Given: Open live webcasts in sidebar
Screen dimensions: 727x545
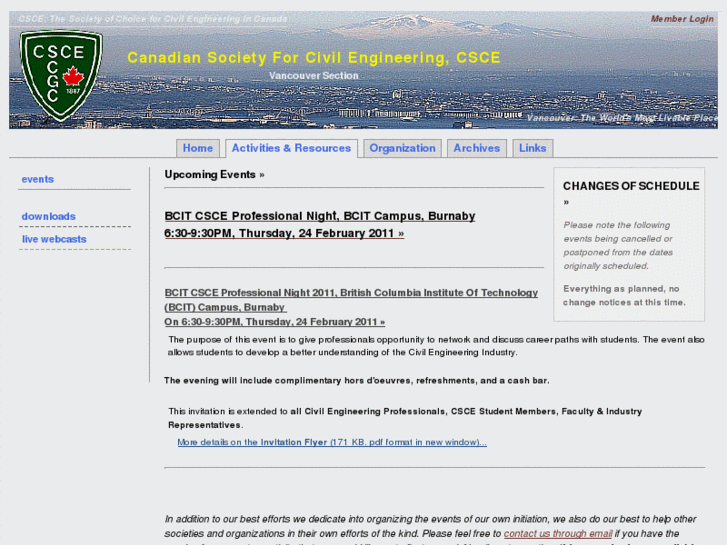Looking at the screenshot, I should [54, 239].
